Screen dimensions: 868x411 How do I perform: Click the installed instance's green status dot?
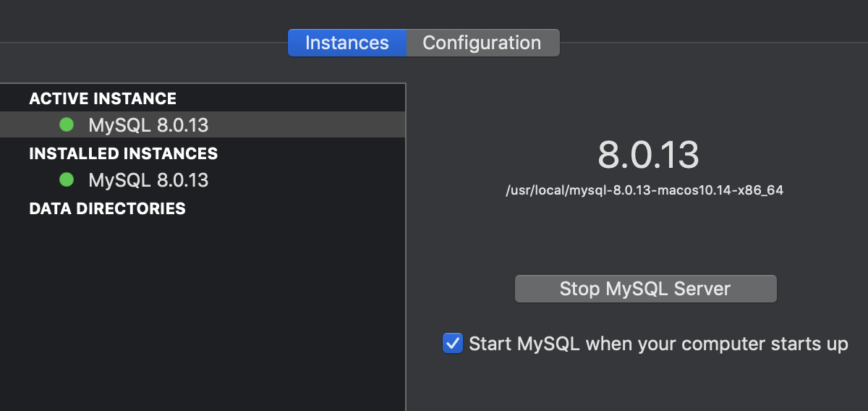(67, 179)
